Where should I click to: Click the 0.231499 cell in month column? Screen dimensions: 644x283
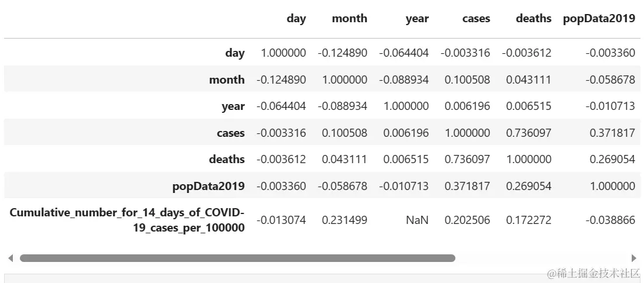(344, 220)
